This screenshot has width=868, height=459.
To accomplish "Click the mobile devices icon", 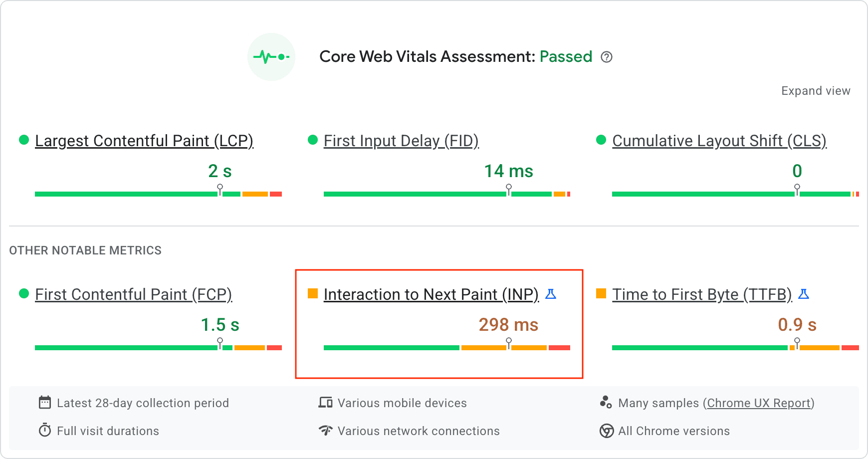I will coord(325,403).
